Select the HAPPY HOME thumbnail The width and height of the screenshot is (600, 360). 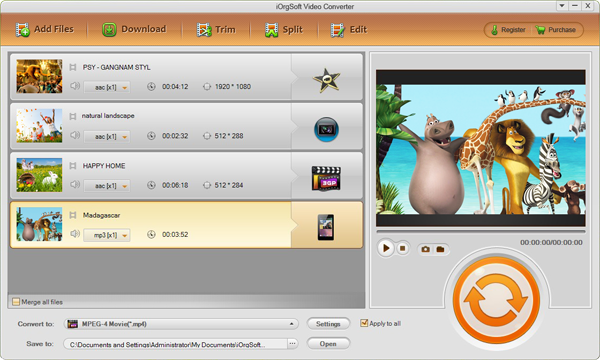(39, 175)
